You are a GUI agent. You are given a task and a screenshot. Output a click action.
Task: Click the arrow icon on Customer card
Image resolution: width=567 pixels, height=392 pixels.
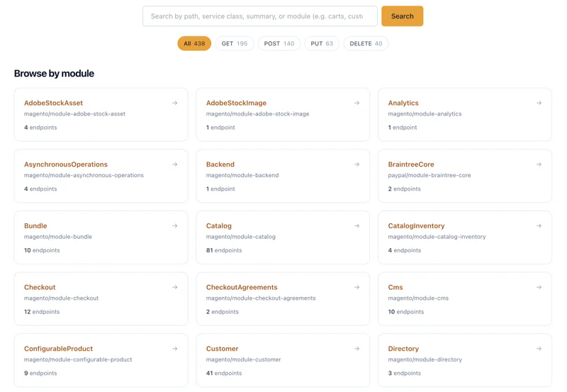pyautogui.click(x=357, y=349)
